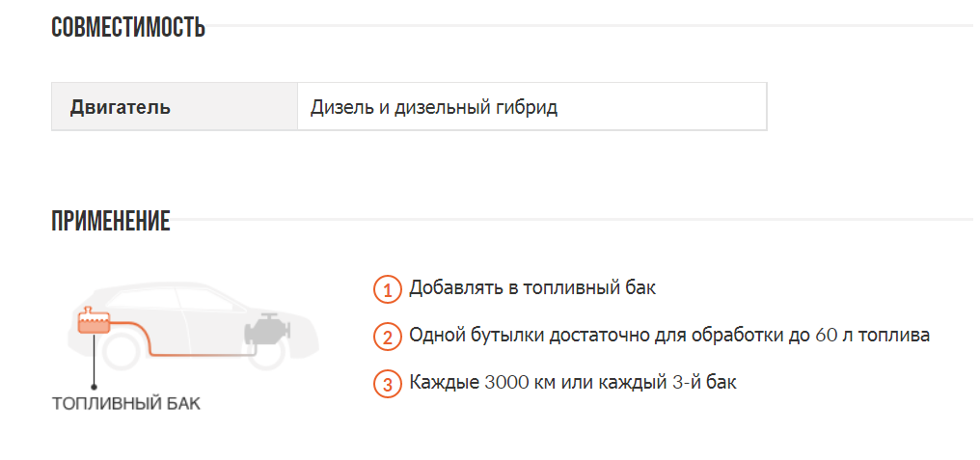Image resolution: width=980 pixels, height=460 pixels.
Task: Click the ПРИМЕНЕНИЕ section heading
Action: pos(111,221)
